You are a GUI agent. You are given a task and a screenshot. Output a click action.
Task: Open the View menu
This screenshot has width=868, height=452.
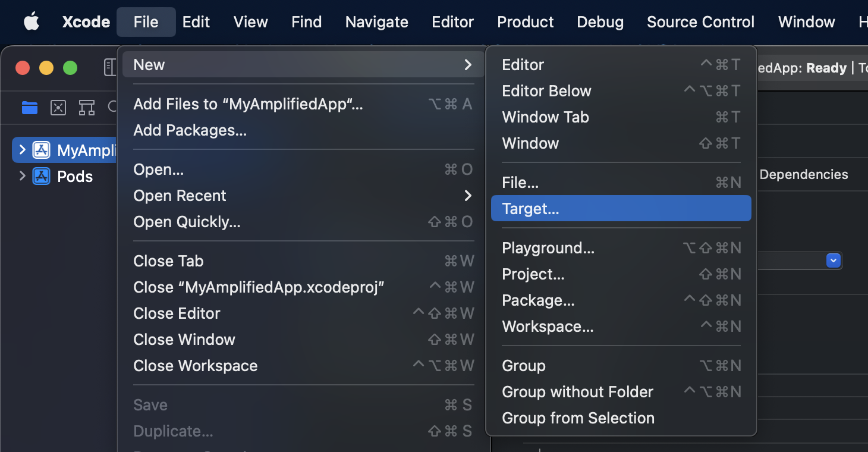pos(251,22)
